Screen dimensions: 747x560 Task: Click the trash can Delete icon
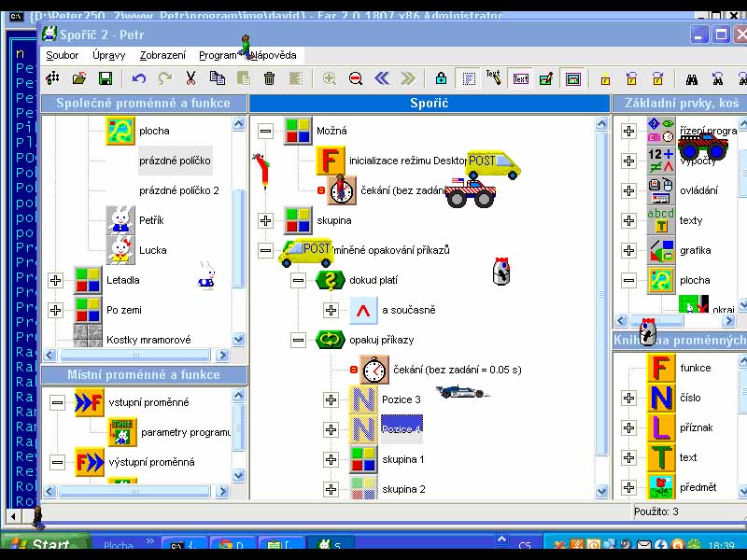pyautogui.click(x=269, y=79)
